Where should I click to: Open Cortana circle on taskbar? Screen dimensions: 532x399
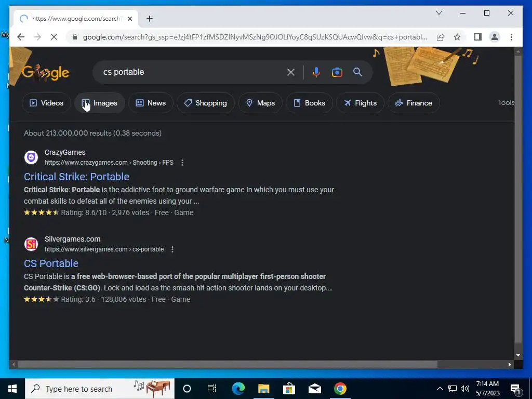(187, 389)
